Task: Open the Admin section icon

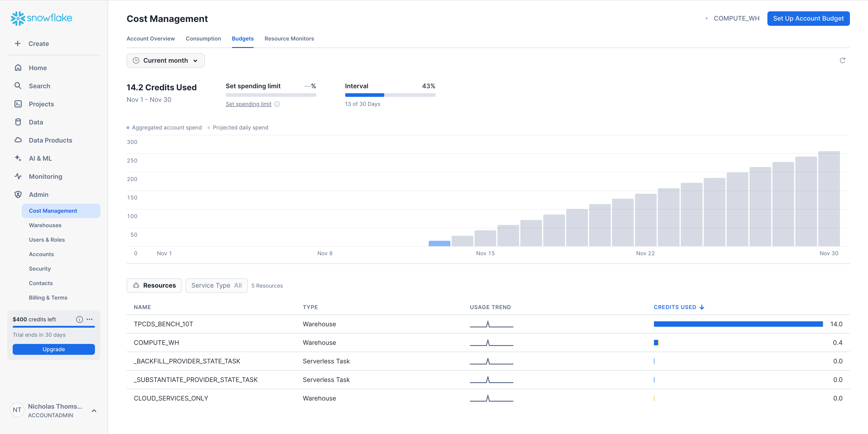Action: click(x=18, y=194)
